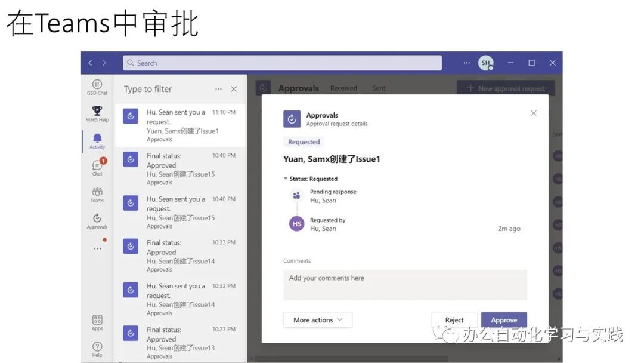Image resolution: width=644 pixels, height=363 pixels.
Task: Click the Help icon in the sidebar
Action: (x=97, y=346)
